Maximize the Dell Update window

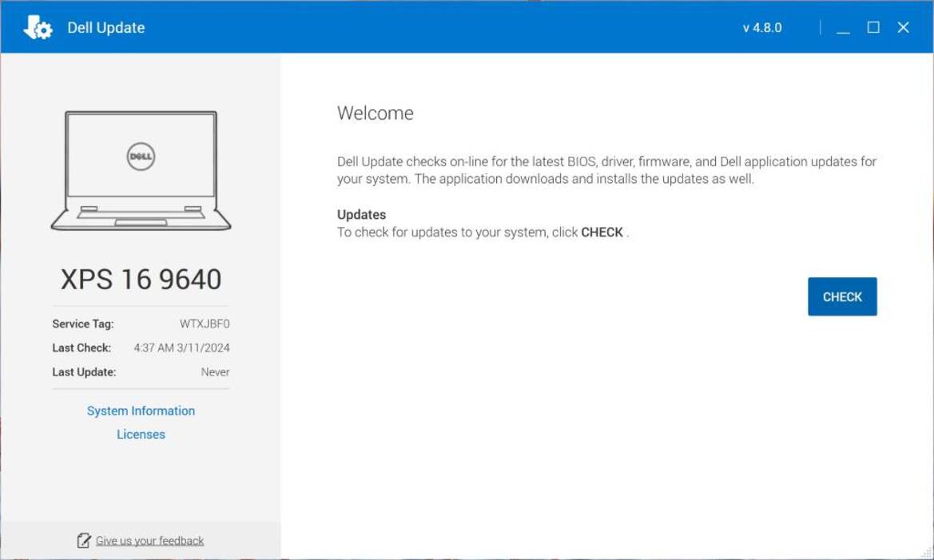click(x=873, y=27)
